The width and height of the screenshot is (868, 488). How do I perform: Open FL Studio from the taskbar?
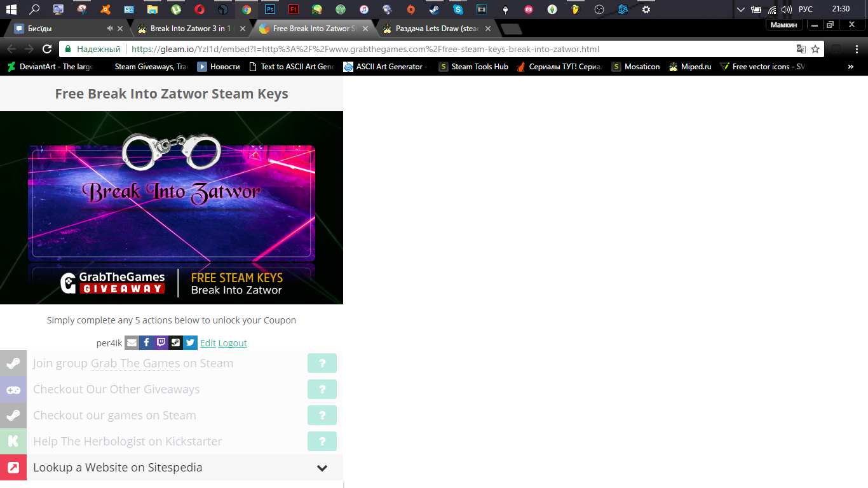576,10
